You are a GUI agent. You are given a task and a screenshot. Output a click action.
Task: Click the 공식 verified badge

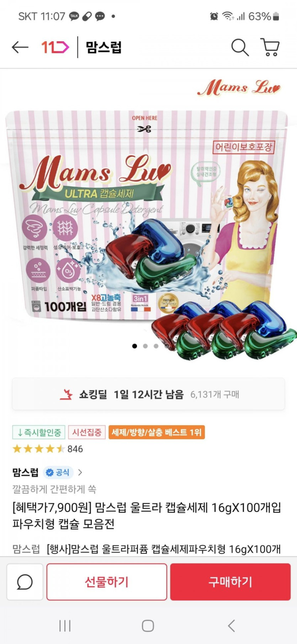(58, 472)
